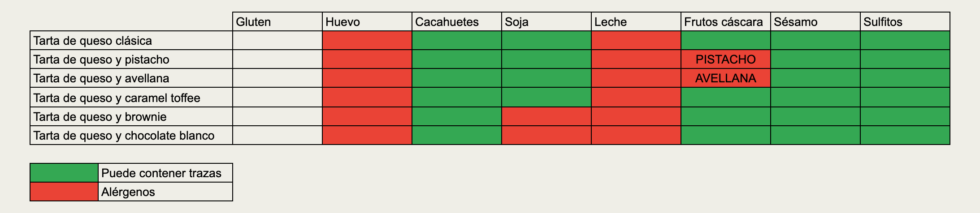Select the Huevo column header

[x=343, y=22]
